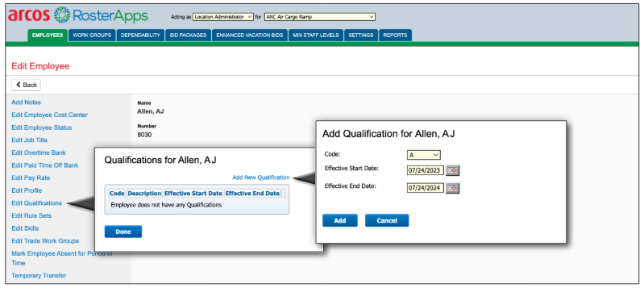
Task: Click the Effective End Date input field
Action: (x=426, y=188)
